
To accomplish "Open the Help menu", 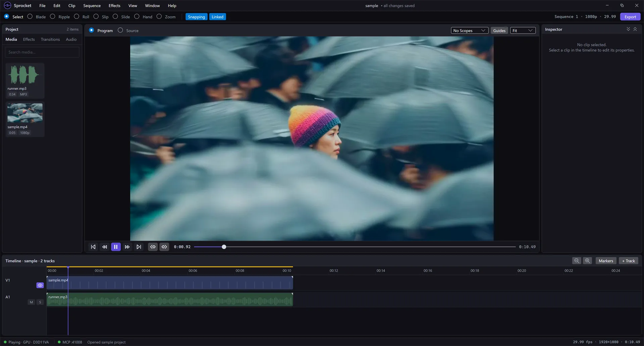I will pyautogui.click(x=172, y=6).
